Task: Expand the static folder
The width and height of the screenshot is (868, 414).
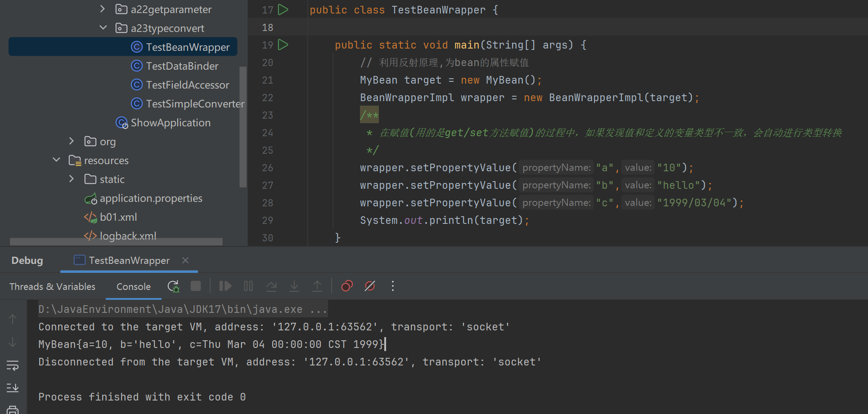Action: 72,179
